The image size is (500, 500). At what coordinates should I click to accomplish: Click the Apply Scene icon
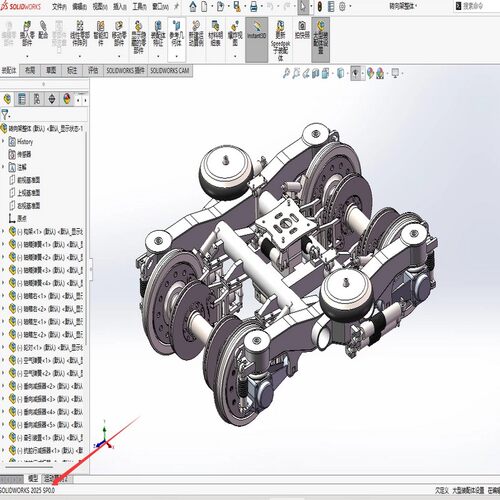pyautogui.click(x=380, y=73)
